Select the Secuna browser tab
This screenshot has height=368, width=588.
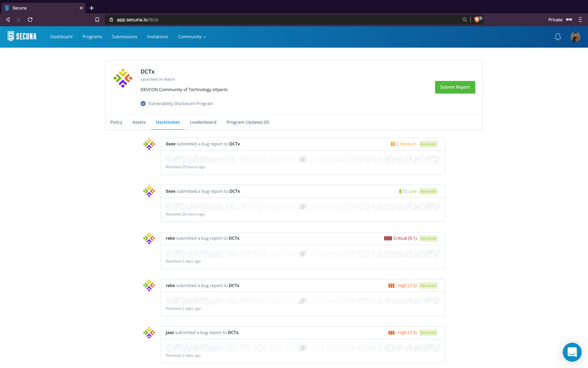pyautogui.click(x=43, y=8)
